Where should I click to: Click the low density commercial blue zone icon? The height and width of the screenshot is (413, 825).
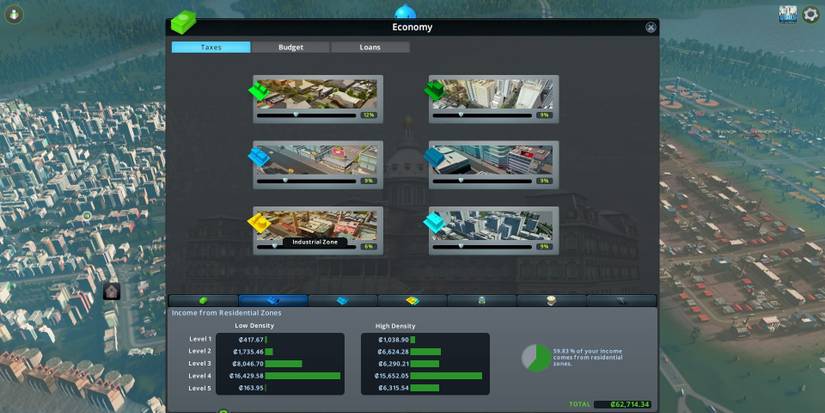click(259, 156)
